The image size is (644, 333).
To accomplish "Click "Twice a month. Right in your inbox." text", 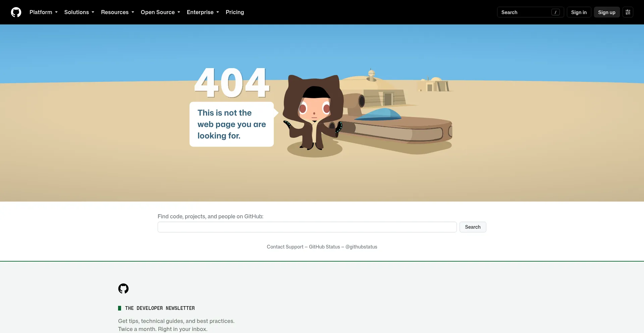I will [x=163, y=329].
